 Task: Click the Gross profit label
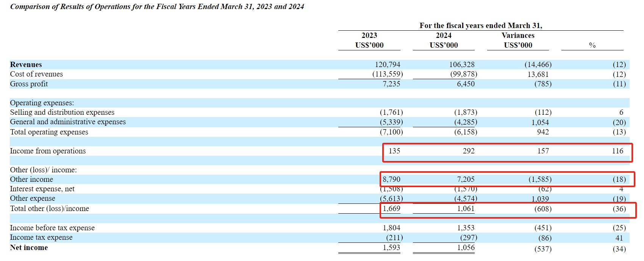[29, 84]
